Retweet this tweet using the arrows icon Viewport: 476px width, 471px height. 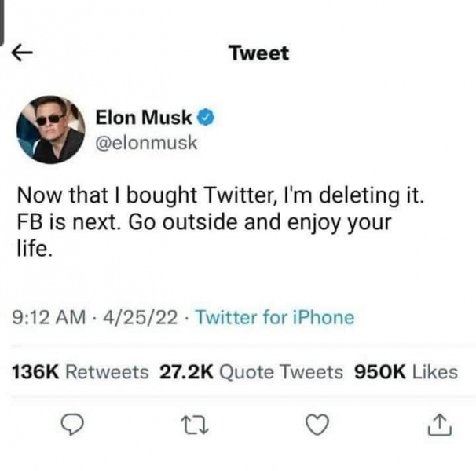(x=194, y=425)
